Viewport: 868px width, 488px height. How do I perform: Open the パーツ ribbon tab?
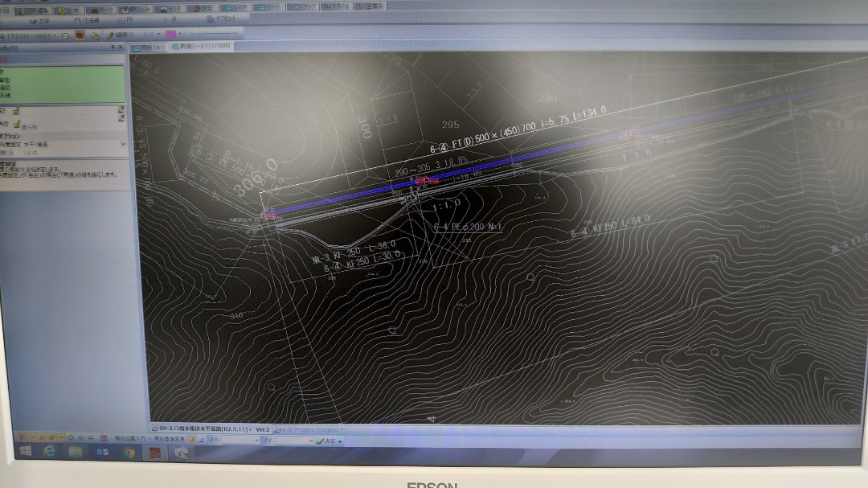100,10
